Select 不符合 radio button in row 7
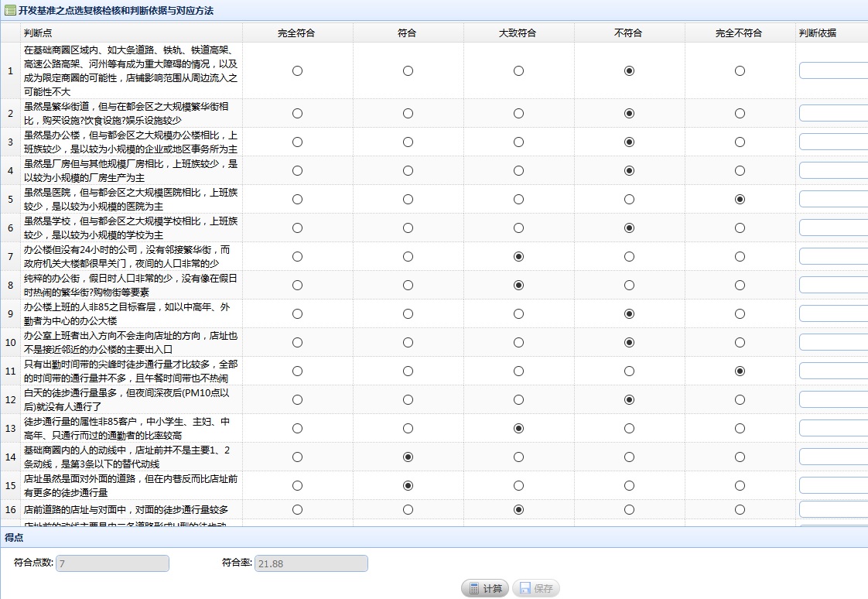The image size is (868, 599). click(629, 256)
